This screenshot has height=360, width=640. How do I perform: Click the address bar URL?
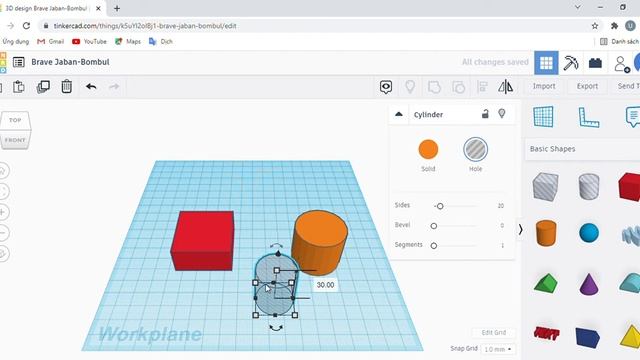145,26
